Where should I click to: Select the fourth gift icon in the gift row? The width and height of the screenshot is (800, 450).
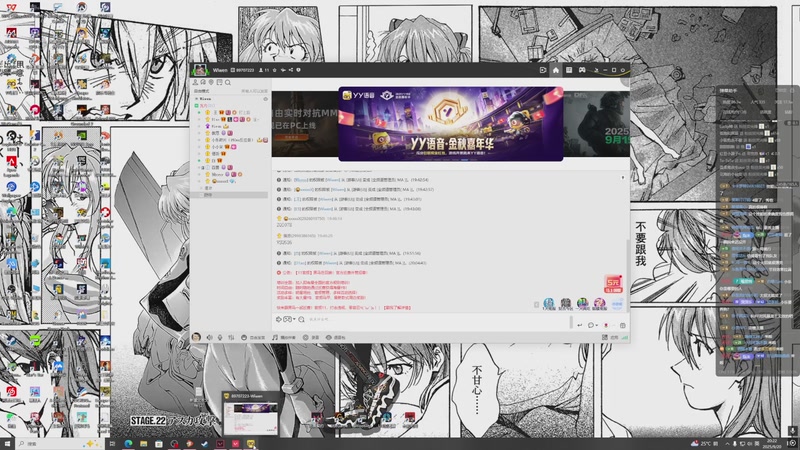[x=599, y=304]
